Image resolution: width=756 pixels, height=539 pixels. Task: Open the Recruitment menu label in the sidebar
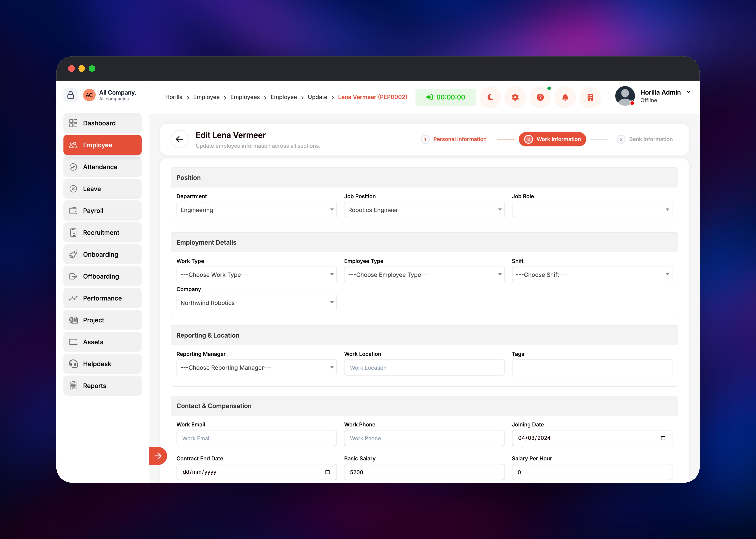(x=101, y=233)
